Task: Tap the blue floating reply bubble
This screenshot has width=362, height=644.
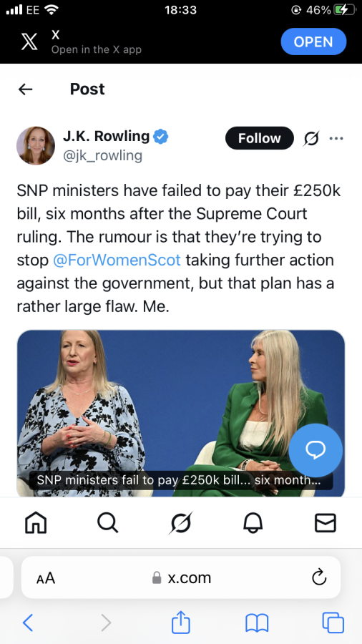Action: click(315, 450)
